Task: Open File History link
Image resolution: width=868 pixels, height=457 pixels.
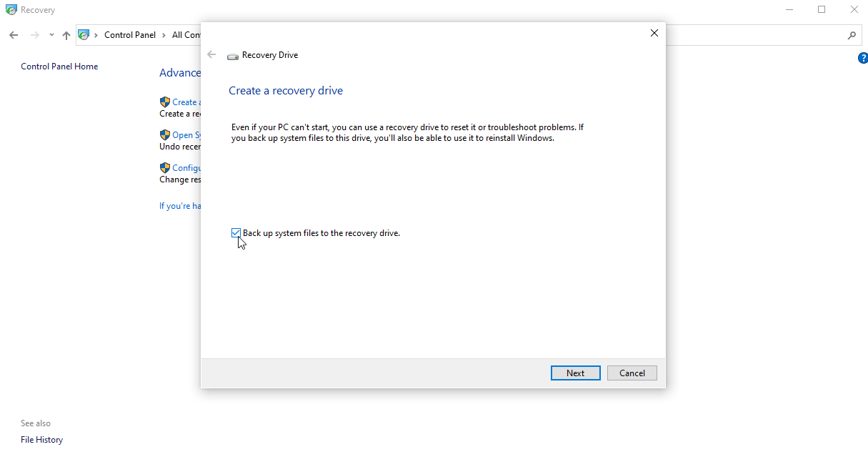Action: 41,440
